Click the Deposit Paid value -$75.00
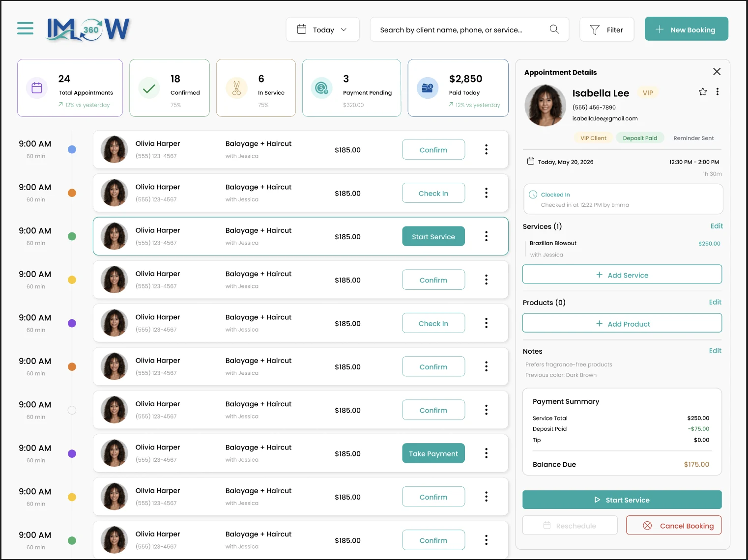This screenshot has width=748, height=560. tap(698, 429)
